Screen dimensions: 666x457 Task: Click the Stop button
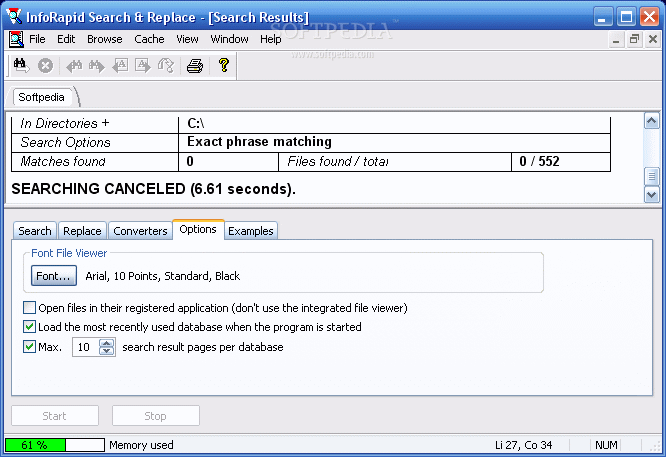click(x=155, y=415)
